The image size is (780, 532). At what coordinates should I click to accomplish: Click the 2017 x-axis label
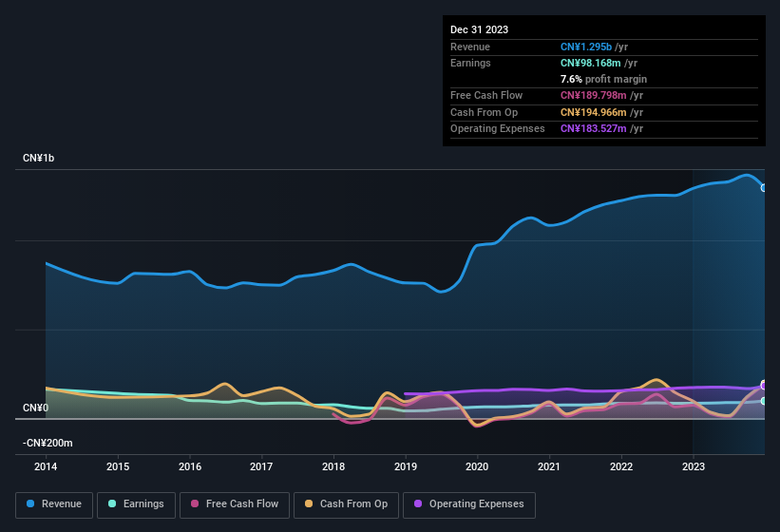point(261,466)
